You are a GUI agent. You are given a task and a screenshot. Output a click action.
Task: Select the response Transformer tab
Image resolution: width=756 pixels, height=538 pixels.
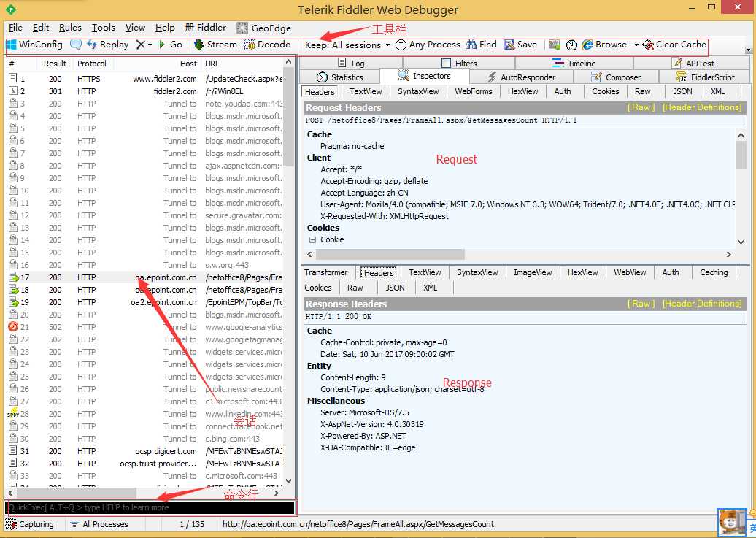point(326,272)
